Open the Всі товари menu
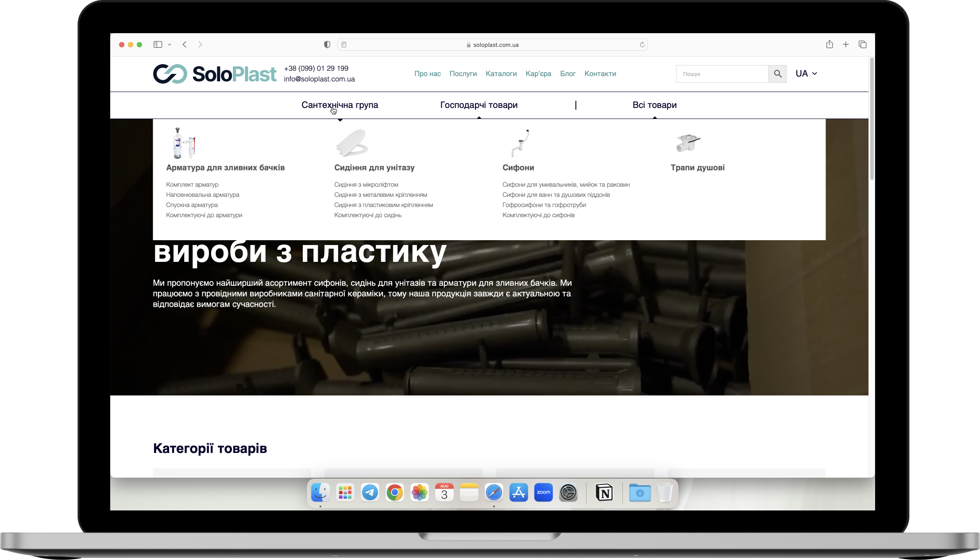The height and width of the screenshot is (560, 980). coord(654,105)
